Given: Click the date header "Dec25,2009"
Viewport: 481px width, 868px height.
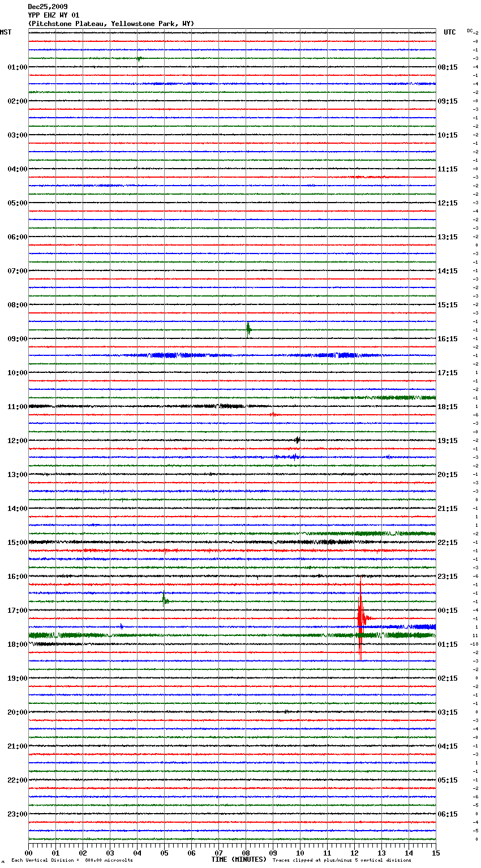Looking at the screenshot, I should pyautogui.click(x=48, y=7).
